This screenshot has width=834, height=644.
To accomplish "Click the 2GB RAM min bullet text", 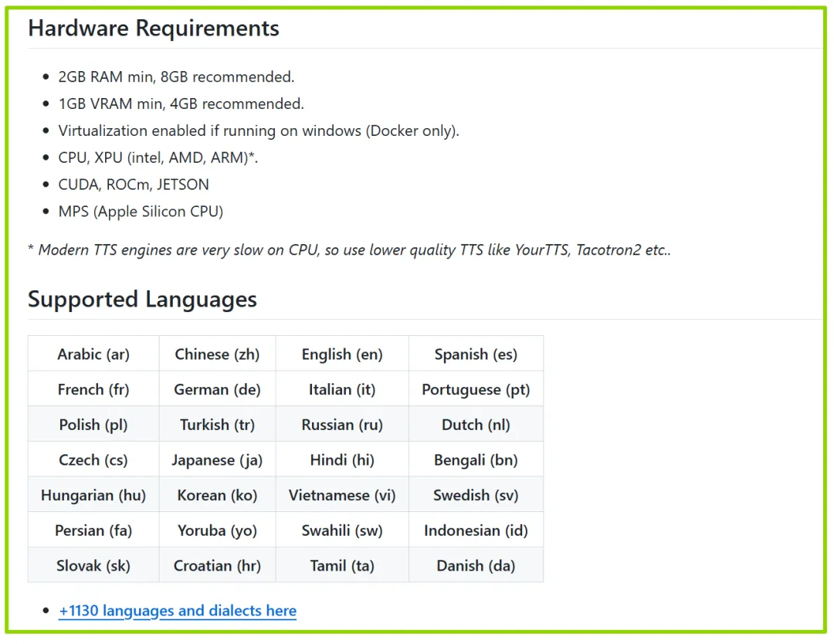I will (176, 77).
